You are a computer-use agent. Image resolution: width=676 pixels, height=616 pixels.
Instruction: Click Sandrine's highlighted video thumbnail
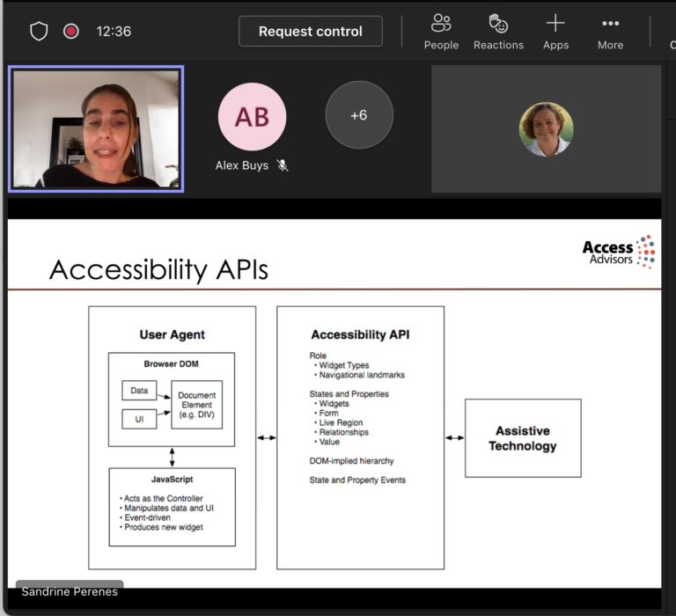[x=96, y=128]
